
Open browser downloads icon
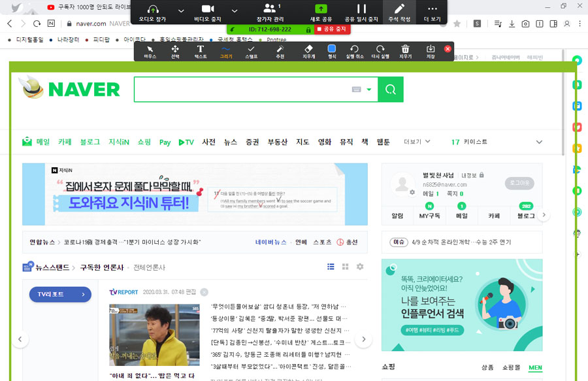pyautogui.click(x=512, y=24)
